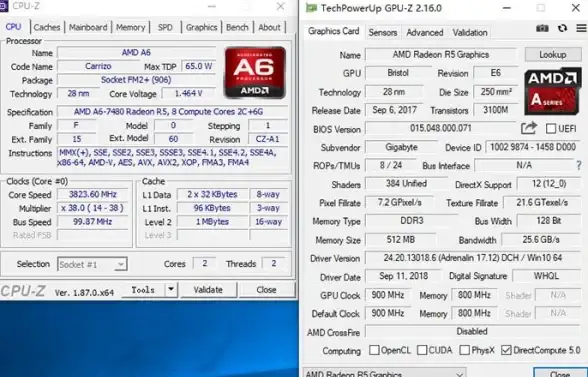This screenshot has width=588, height=377.
Task: Click the Lookup button
Action: (553, 55)
